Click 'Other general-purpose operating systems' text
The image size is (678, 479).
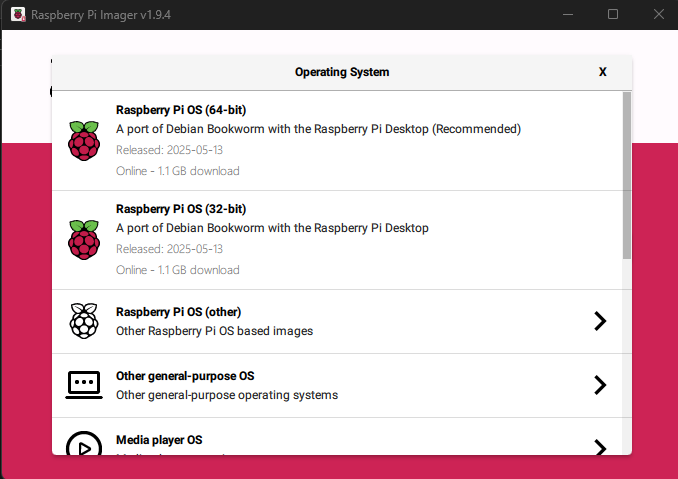click(x=227, y=395)
